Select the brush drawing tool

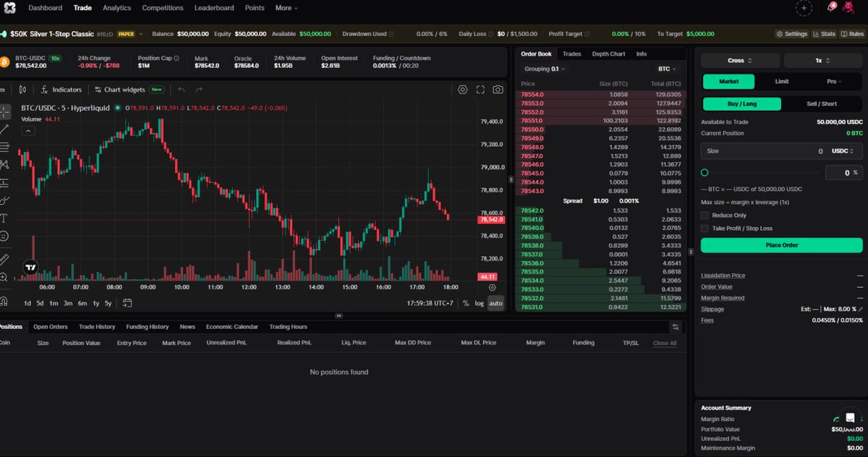click(x=4, y=200)
